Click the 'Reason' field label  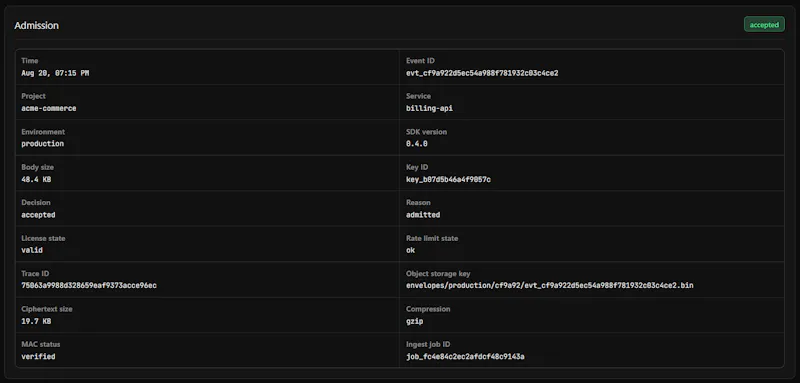[418, 202]
